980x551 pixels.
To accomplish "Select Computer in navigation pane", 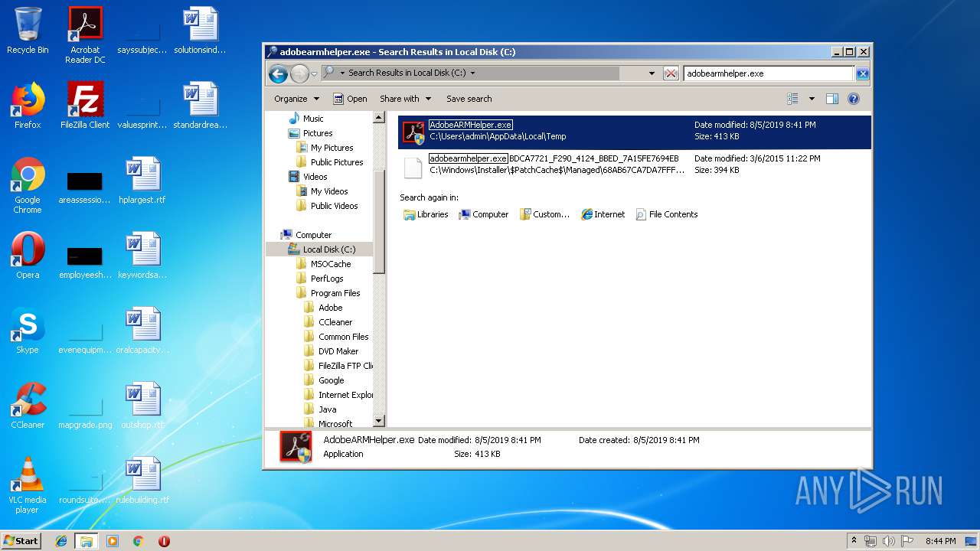I will pyautogui.click(x=306, y=235).
